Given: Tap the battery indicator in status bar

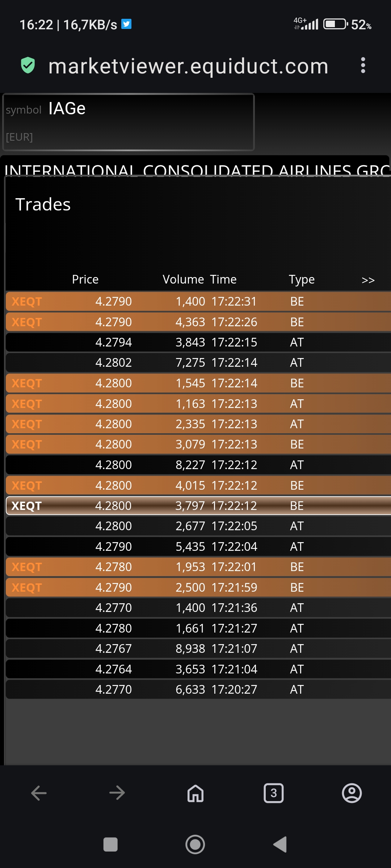Looking at the screenshot, I should tap(336, 24).
